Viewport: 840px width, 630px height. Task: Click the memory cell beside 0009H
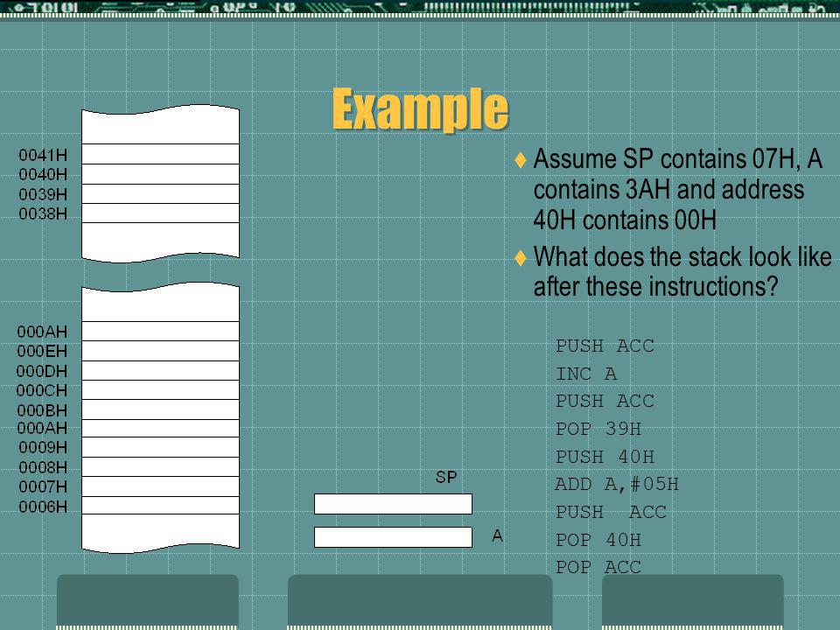click(x=160, y=447)
